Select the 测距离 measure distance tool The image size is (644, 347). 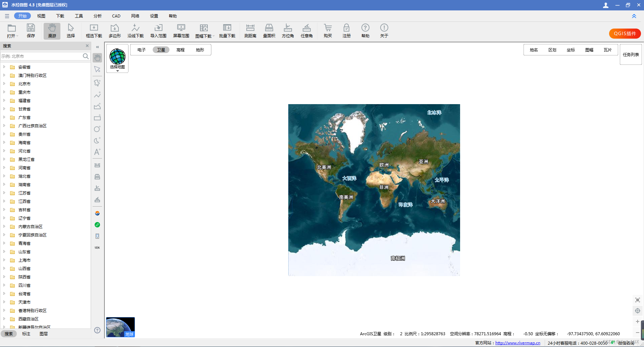(x=250, y=31)
